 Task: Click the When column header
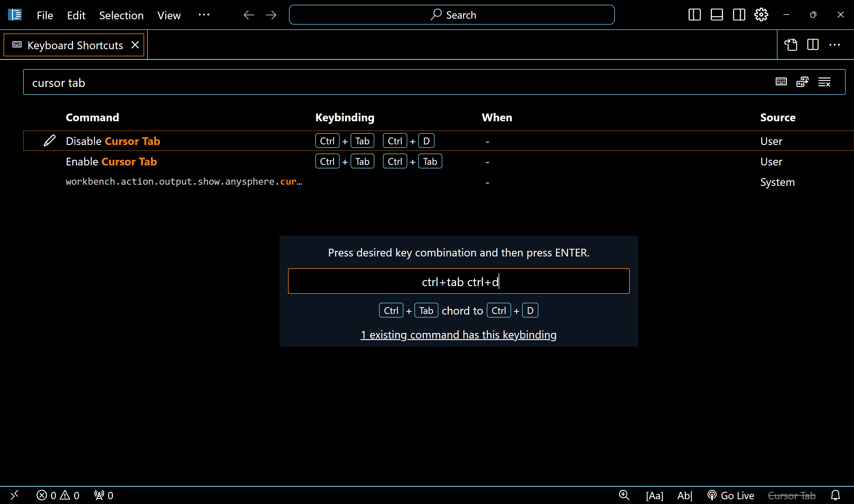tap(497, 117)
